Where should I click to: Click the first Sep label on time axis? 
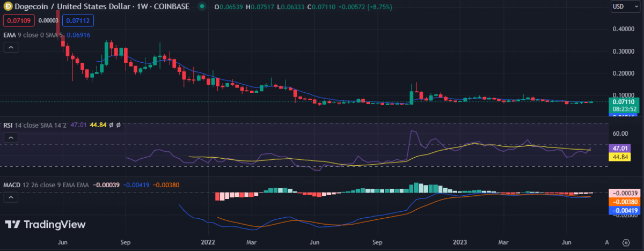pos(126,242)
